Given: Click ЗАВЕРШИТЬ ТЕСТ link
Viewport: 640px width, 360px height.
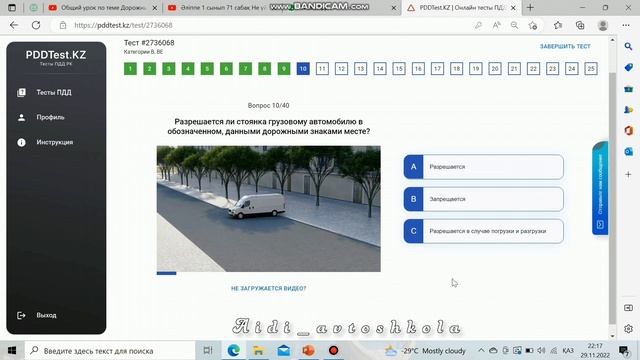Looking at the screenshot, I should 565,46.
